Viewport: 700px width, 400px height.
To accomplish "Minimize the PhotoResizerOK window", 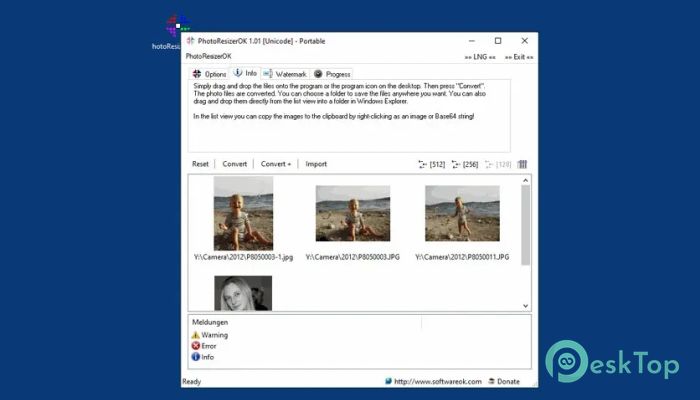I will [472, 41].
